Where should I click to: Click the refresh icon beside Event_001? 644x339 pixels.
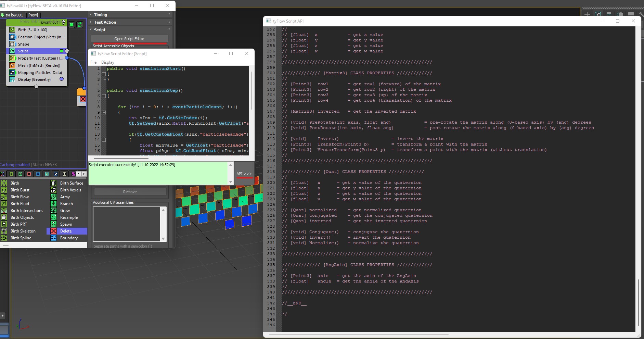(80, 25)
